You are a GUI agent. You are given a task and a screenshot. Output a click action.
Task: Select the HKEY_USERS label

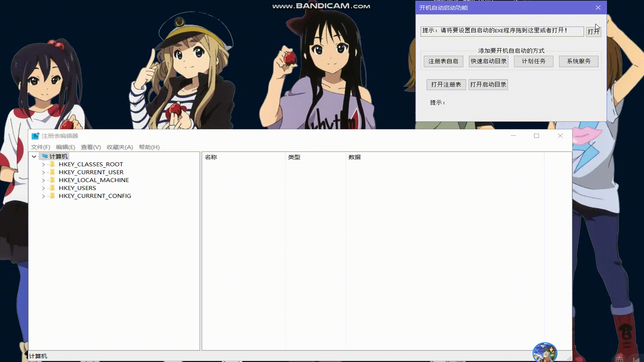(x=77, y=188)
